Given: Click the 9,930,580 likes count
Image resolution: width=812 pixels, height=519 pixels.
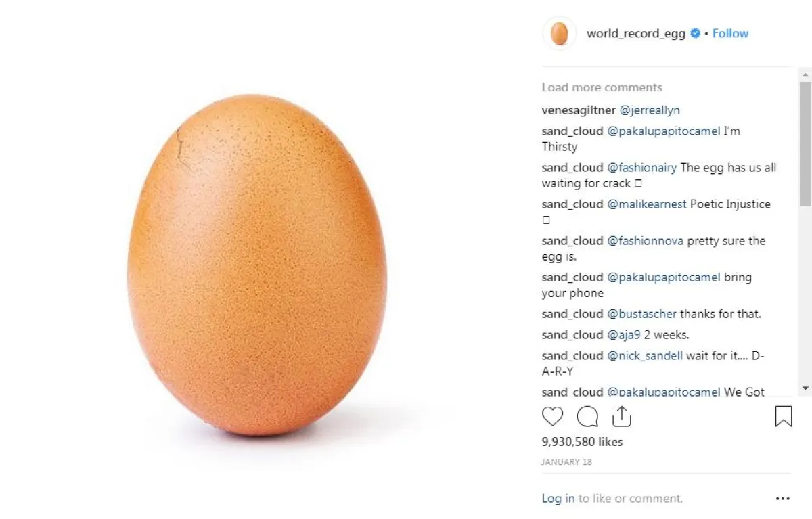Looking at the screenshot, I should 582,442.
